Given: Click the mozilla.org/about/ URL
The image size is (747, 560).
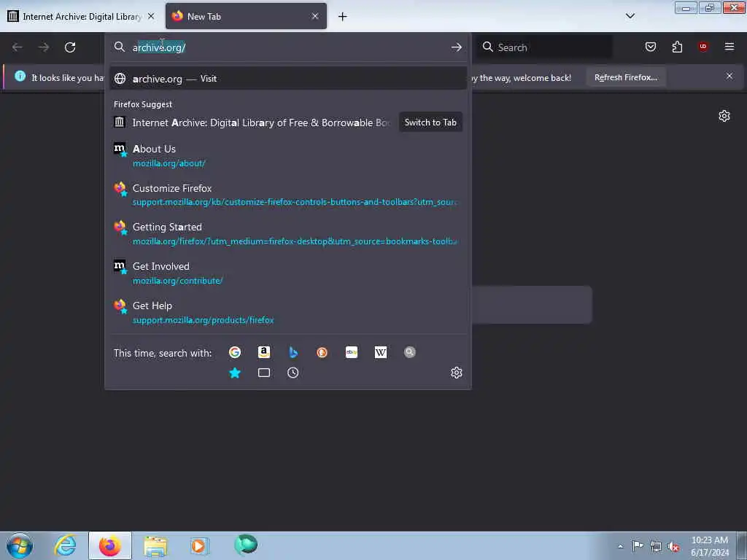Looking at the screenshot, I should [x=169, y=163].
